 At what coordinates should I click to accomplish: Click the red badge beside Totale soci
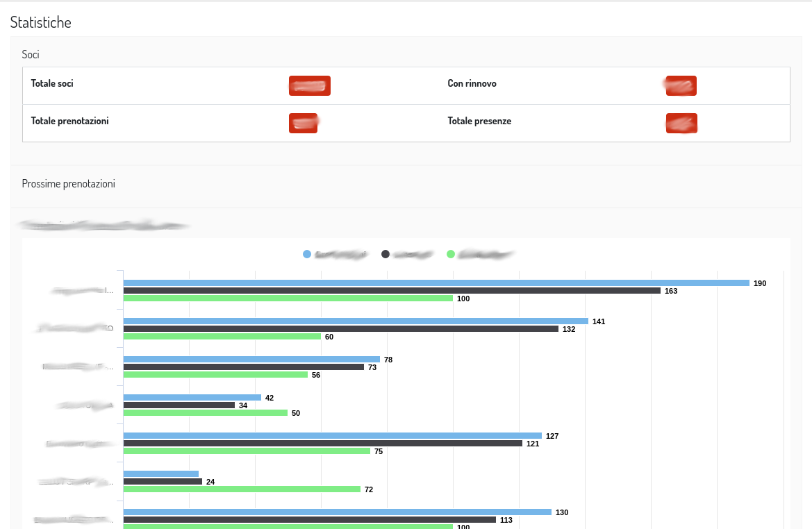click(x=309, y=85)
